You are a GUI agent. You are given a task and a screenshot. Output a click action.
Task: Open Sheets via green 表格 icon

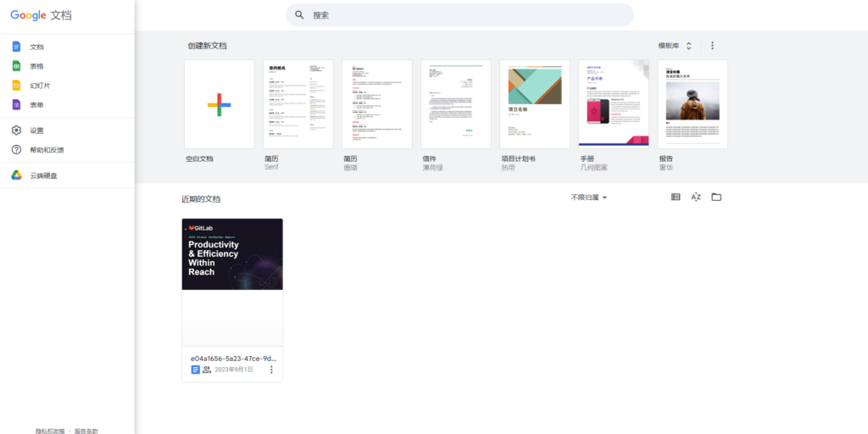click(16, 66)
